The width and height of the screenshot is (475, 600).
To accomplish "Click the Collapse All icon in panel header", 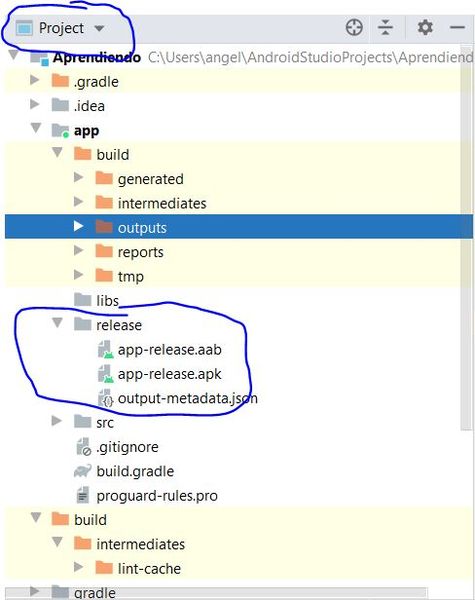I will (x=385, y=28).
